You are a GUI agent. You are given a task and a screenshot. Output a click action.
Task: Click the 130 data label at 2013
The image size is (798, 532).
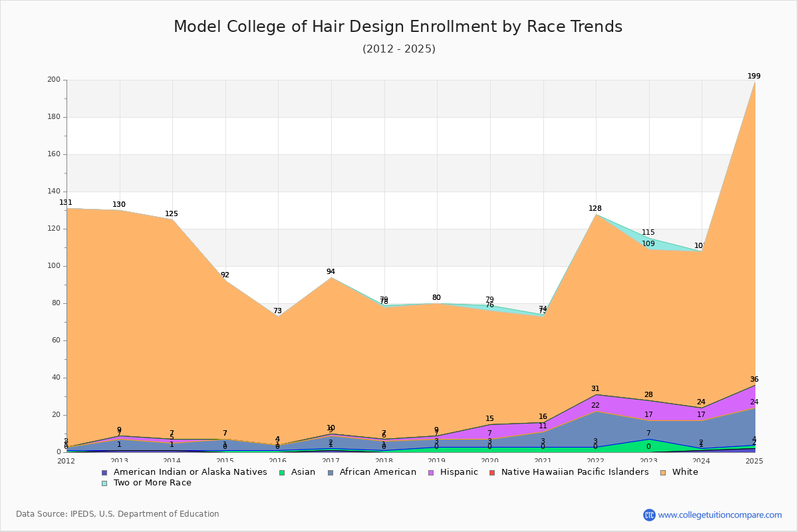click(x=119, y=205)
